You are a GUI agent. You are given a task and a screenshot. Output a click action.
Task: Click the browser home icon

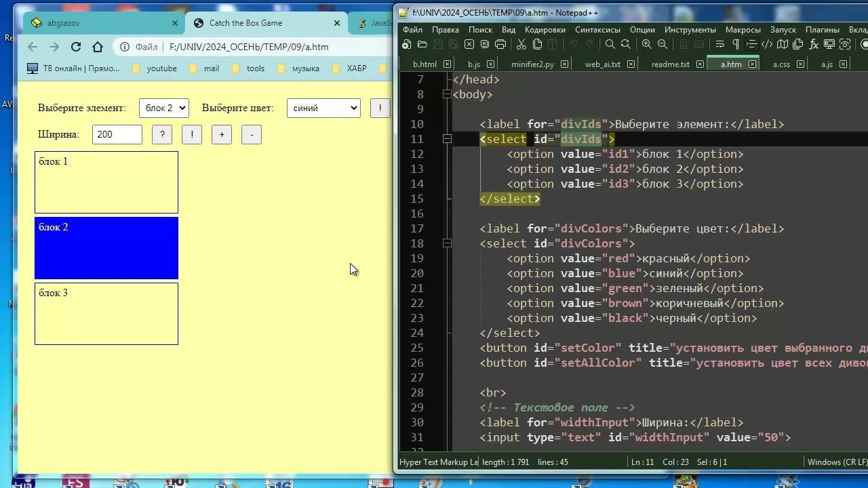[98, 47]
